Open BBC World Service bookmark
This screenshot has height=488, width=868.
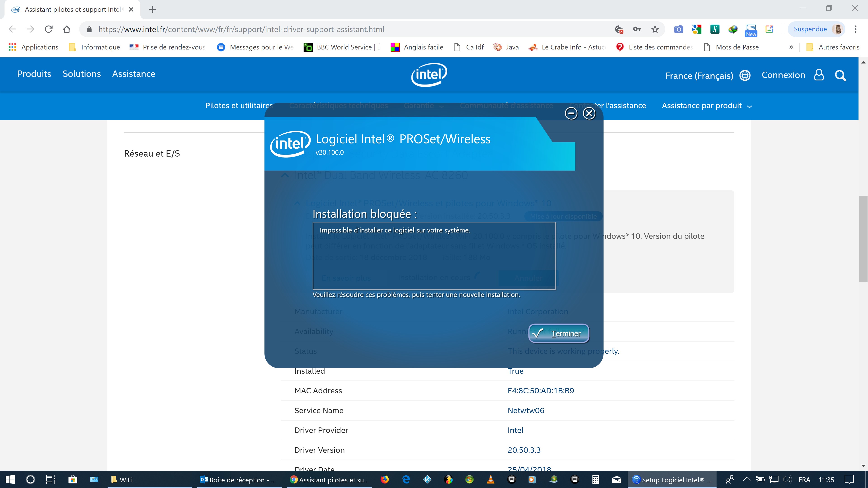coord(342,47)
